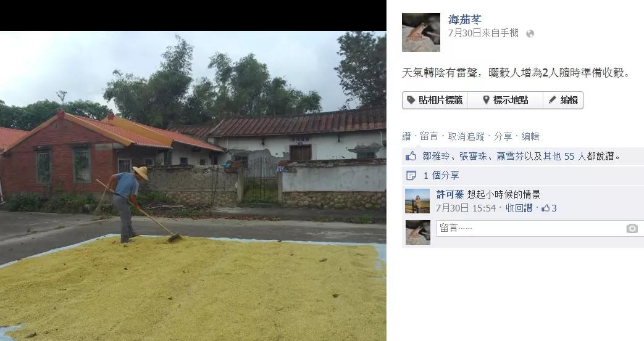Open 海茄苳 frog profile picture at top
Image resolution: width=644 pixels, height=341 pixels.
(421, 33)
